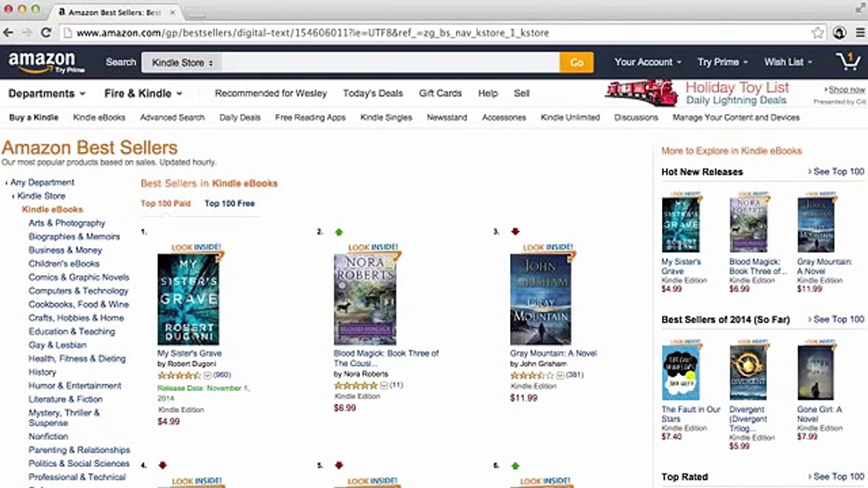Viewport: 868px width, 488px height.
Task: Open Blood Magick cover in main list
Action: pos(365,299)
